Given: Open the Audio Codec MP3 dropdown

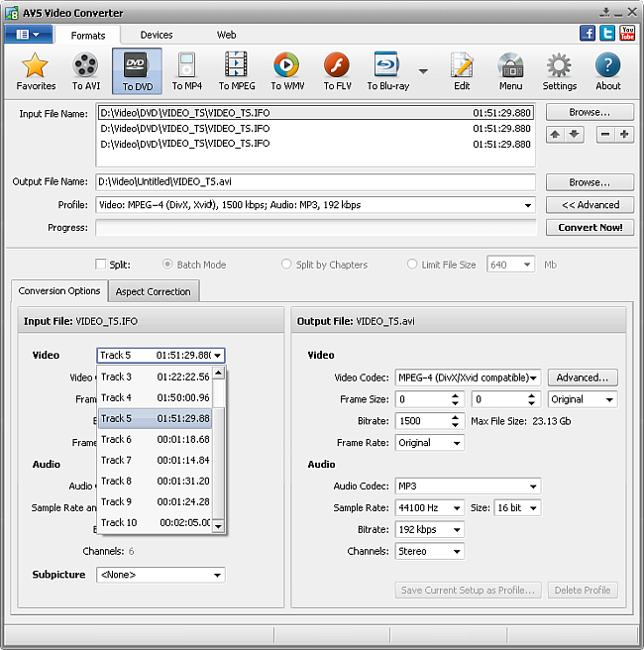Looking at the screenshot, I should click(x=468, y=487).
